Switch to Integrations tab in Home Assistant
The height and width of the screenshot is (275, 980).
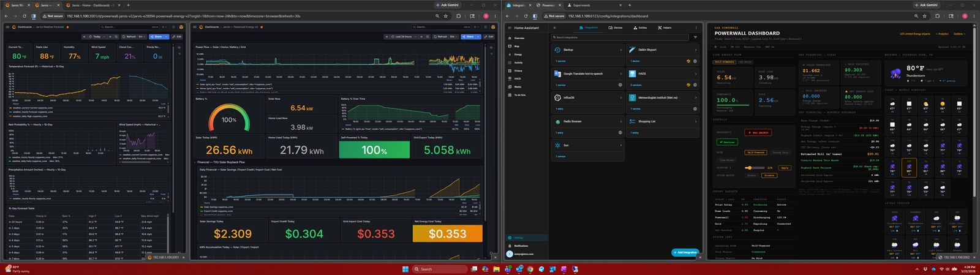click(589, 28)
